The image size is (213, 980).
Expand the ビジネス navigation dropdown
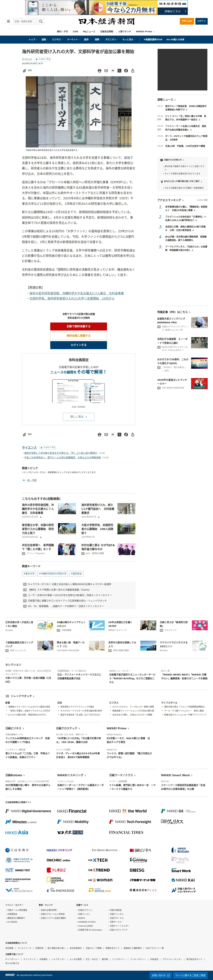coord(57,40)
